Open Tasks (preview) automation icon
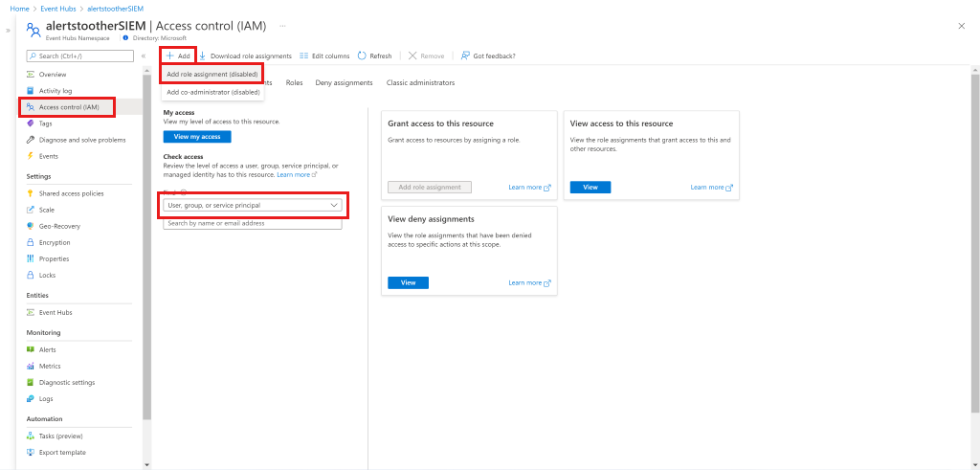 [x=30, y=436]
